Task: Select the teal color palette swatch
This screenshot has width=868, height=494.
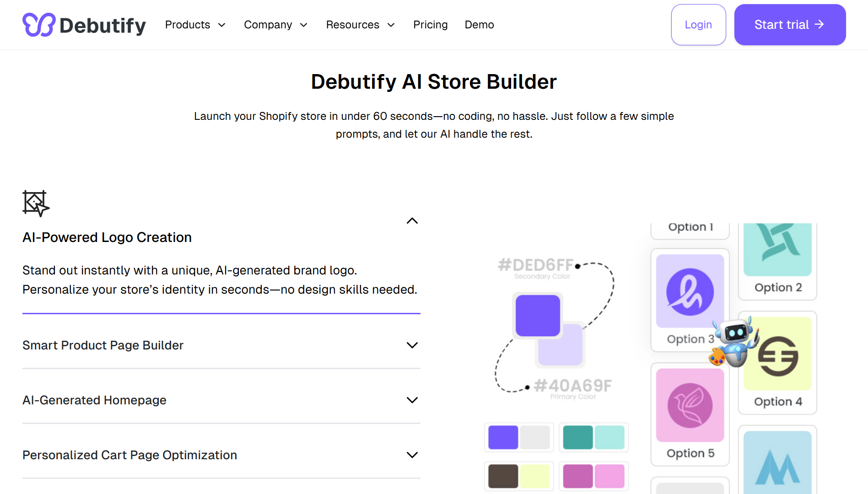Action: (593, 437)
